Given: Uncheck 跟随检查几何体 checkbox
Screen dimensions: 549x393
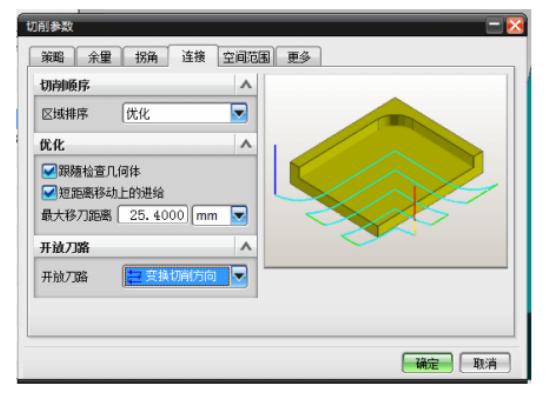Looking at the screenshot, I should coord(49,171).
